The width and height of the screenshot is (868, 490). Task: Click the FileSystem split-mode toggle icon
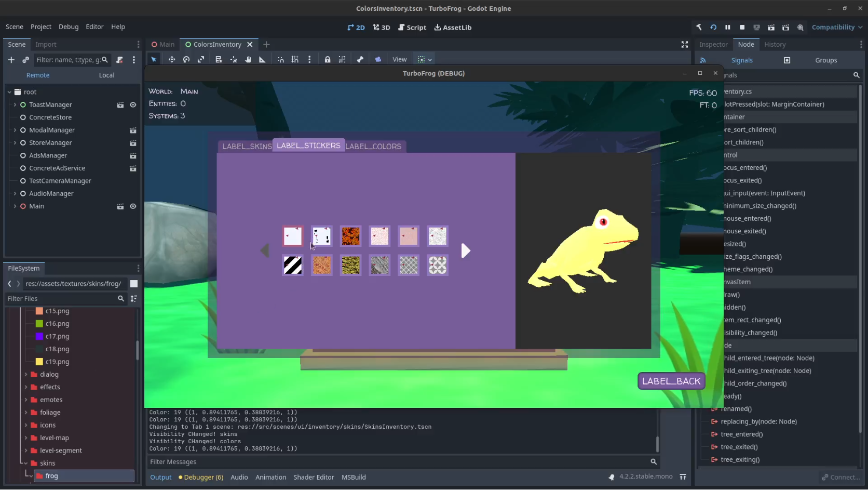[134, 284]
